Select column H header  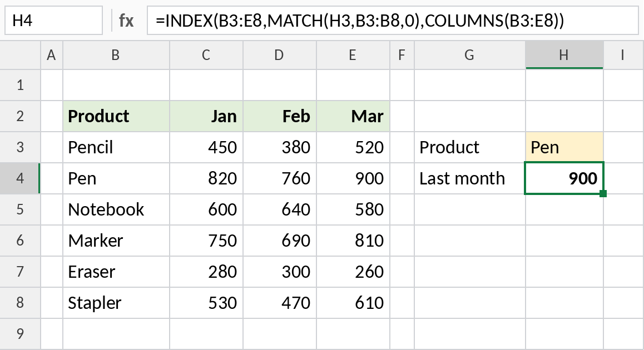pyautogui.click(x=564, y=54)
